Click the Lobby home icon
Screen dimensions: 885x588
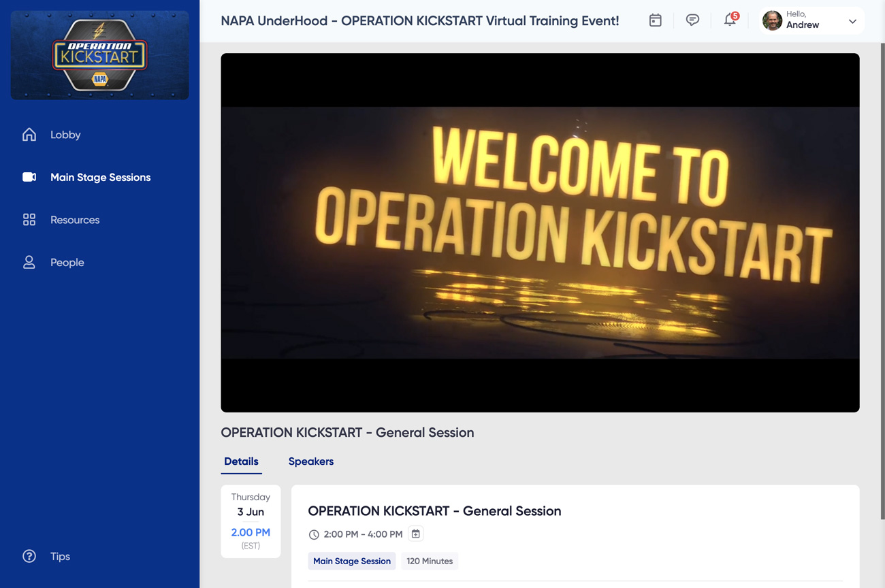pyautogui.click(x=29, y=135)
